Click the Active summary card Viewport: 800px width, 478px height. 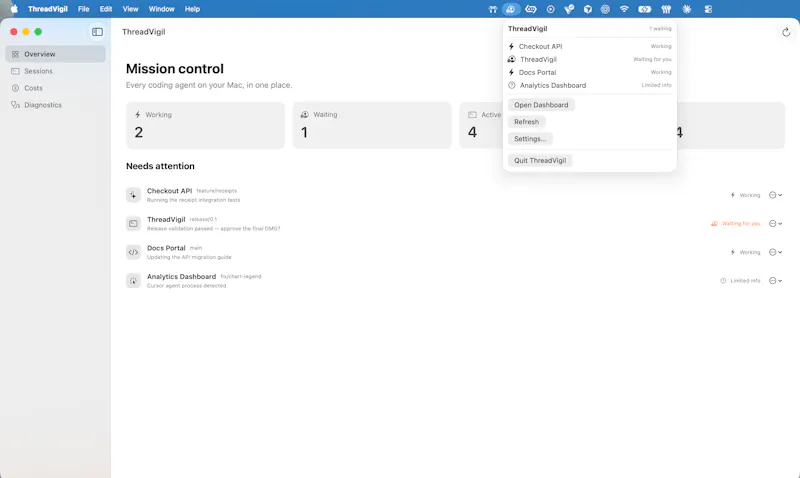point(482,125)
